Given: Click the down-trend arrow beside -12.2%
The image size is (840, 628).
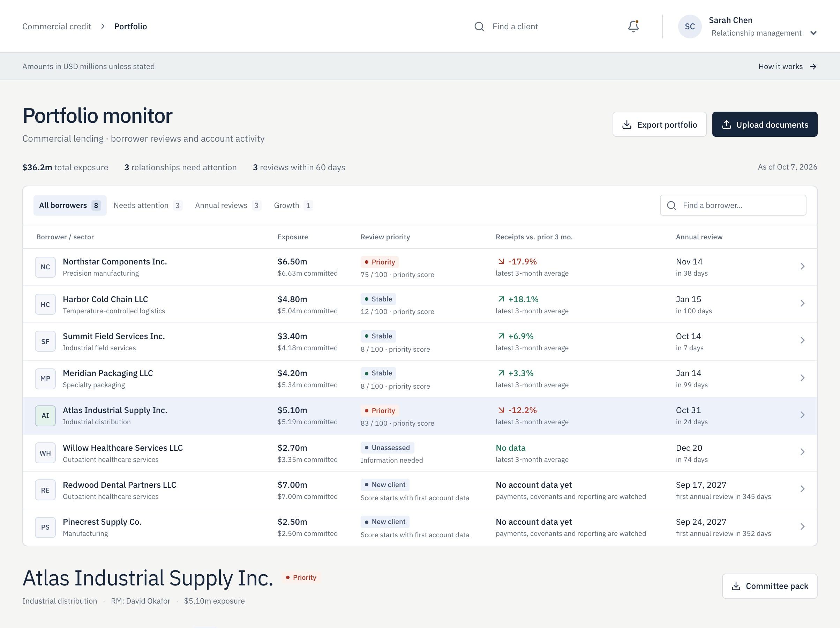Looking at the screenshot, I should (x=501, y=410).
